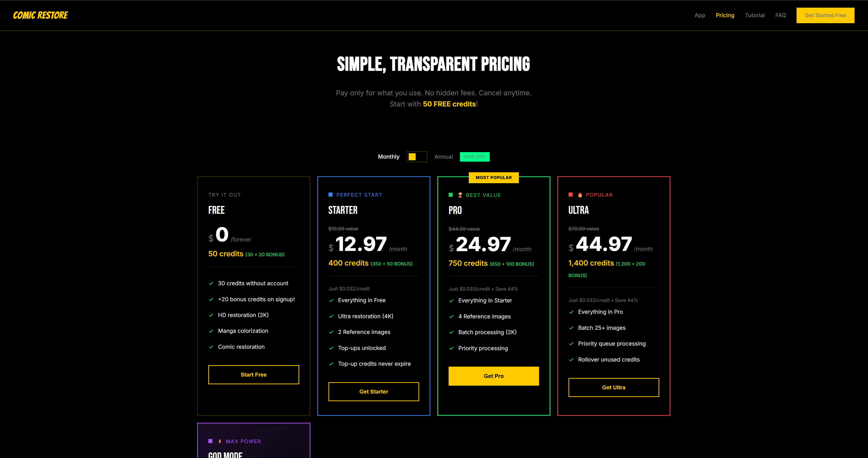Click the flame icon beside Popular

pyautogui.click(x=580, y=195)
